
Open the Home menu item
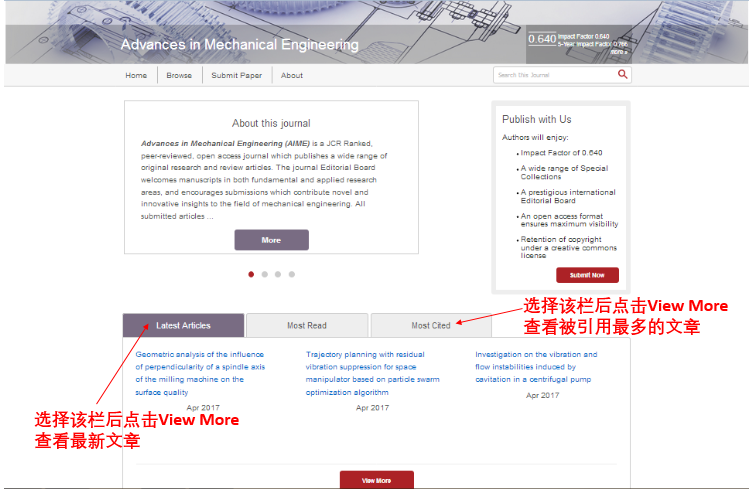tap(136, 76)
